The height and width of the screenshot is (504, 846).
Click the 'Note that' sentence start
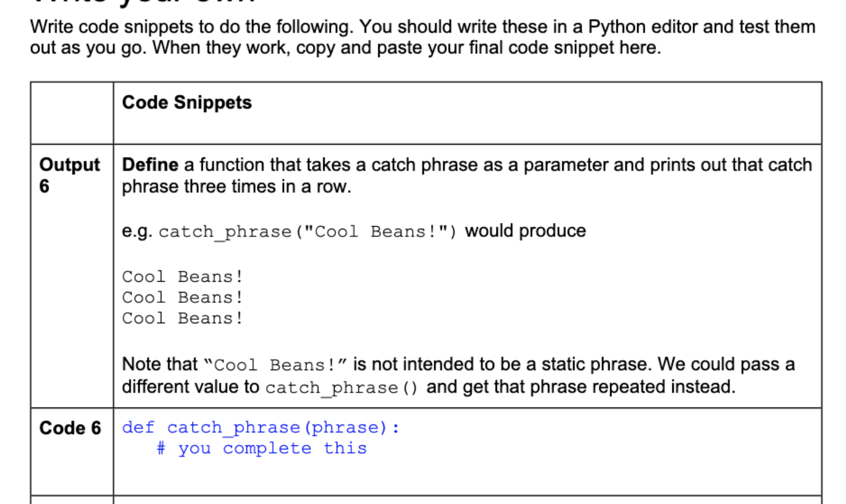point(160,364)
